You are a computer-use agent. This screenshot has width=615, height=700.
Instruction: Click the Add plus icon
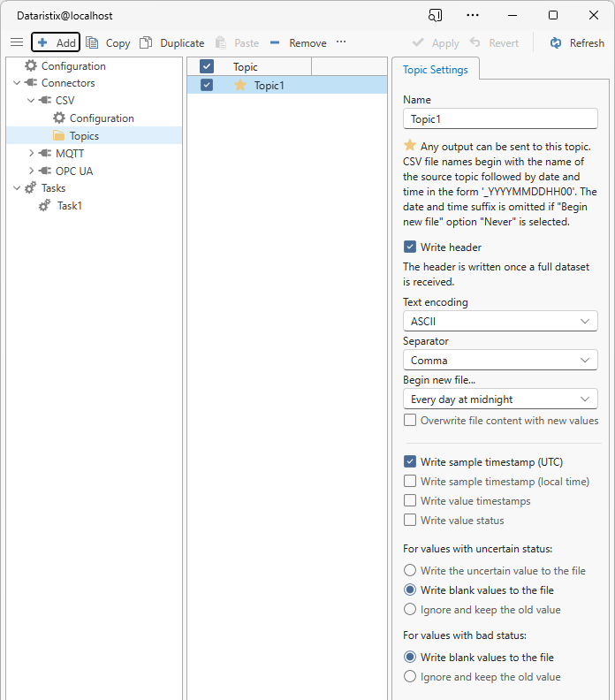click(x=42, y=42)
